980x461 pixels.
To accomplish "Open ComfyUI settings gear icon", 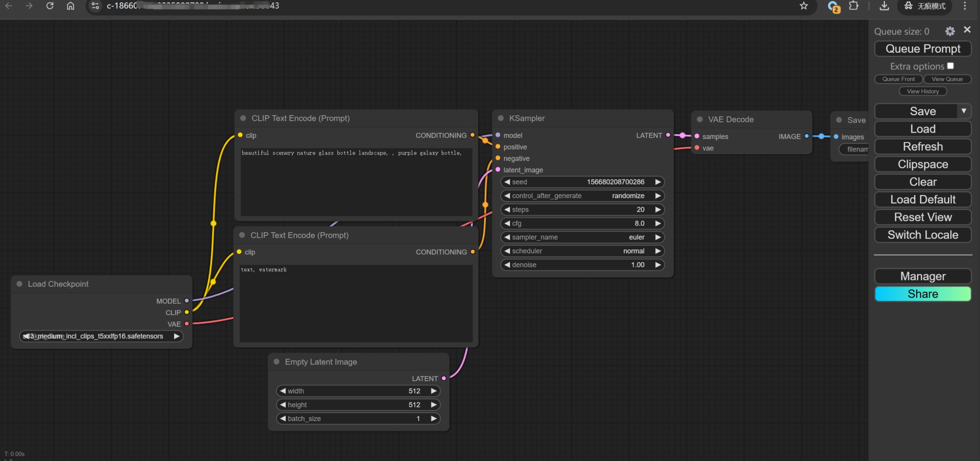I will [x=950, y=31].
